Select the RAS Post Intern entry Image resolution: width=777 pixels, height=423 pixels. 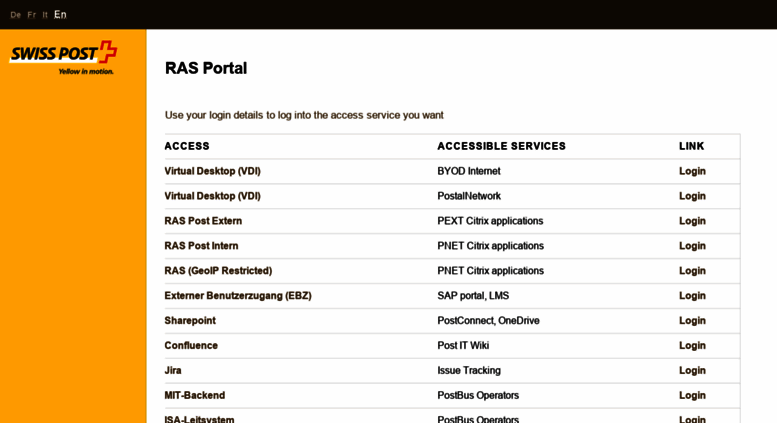[x=201, y=246]
